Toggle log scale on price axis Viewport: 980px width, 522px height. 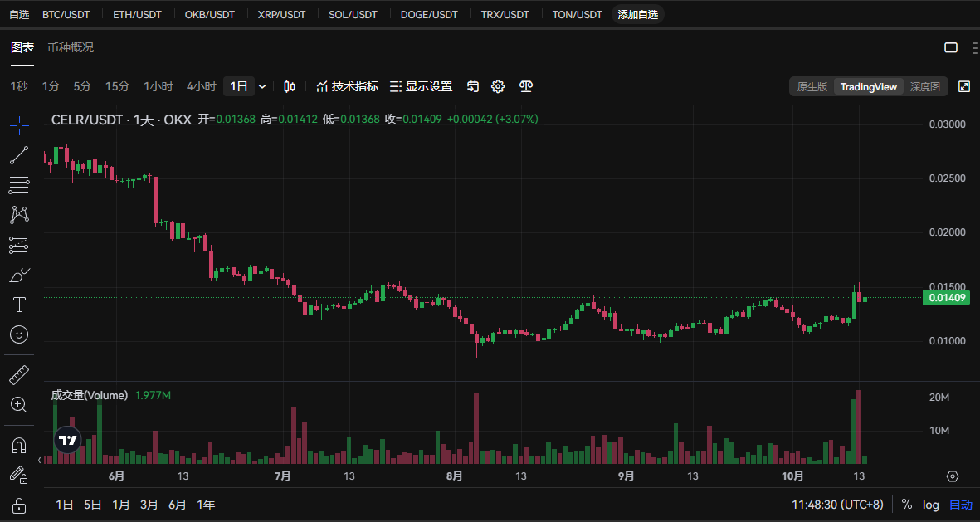pyautogui.click(x=931, y=505)
